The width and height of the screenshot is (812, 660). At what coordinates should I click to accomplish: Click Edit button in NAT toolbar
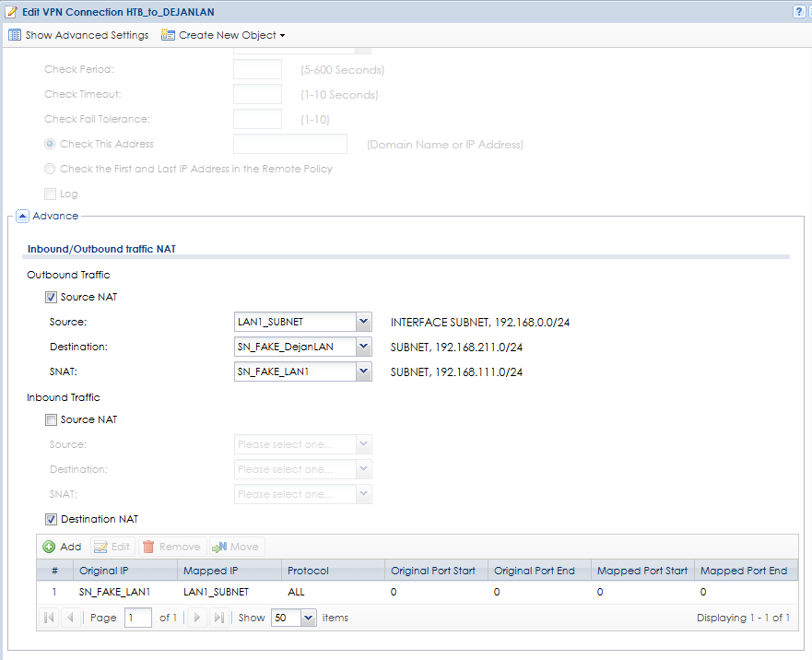click(x=112, y=547)
